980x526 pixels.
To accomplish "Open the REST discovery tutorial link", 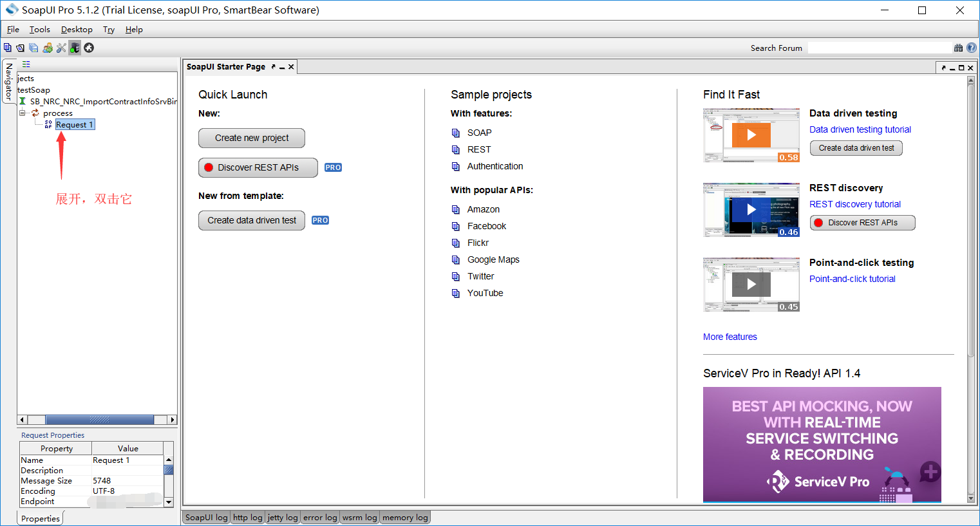I will (855, 204).
